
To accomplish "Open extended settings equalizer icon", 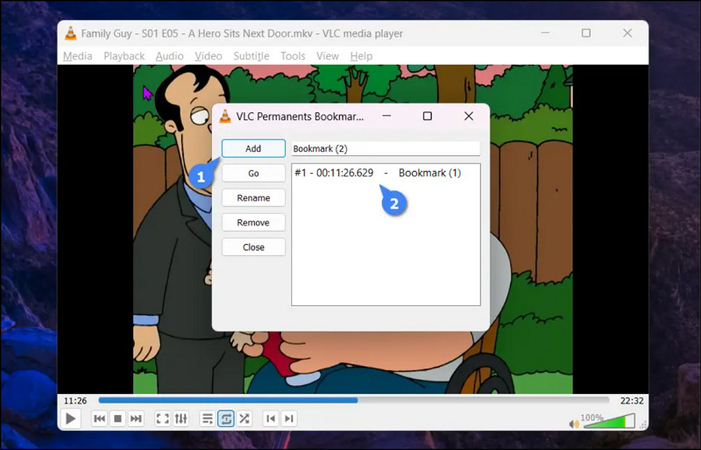I will [181, 419].
